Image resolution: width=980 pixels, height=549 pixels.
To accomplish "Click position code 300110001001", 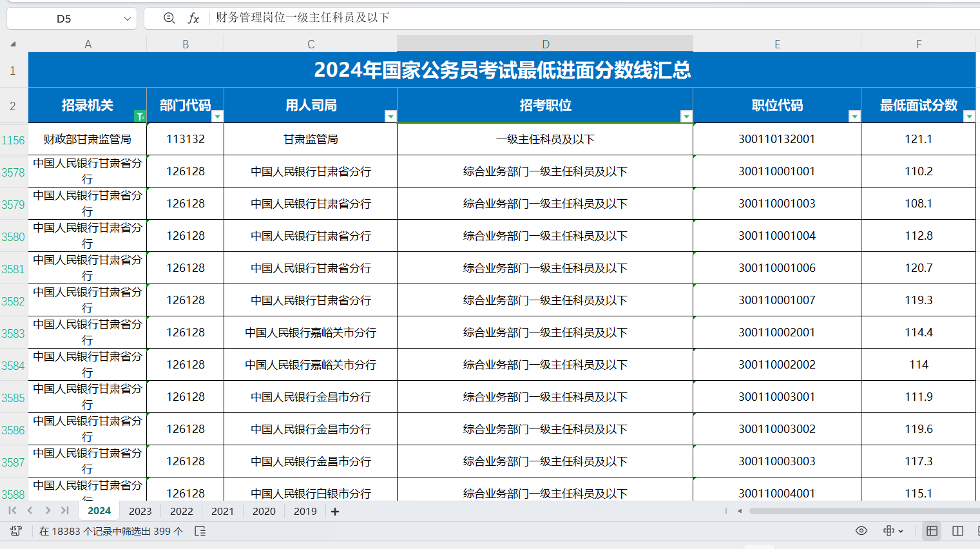I will point(777,171).
